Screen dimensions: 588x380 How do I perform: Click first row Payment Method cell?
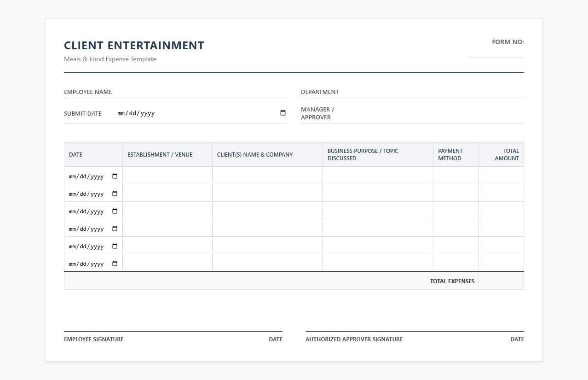pos(456,175)
